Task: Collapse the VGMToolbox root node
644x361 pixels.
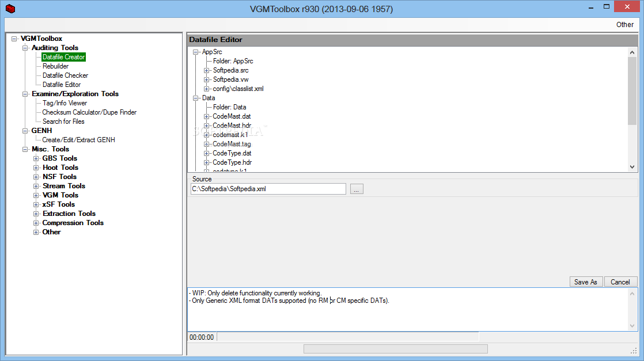Action: tap(14, 39)
